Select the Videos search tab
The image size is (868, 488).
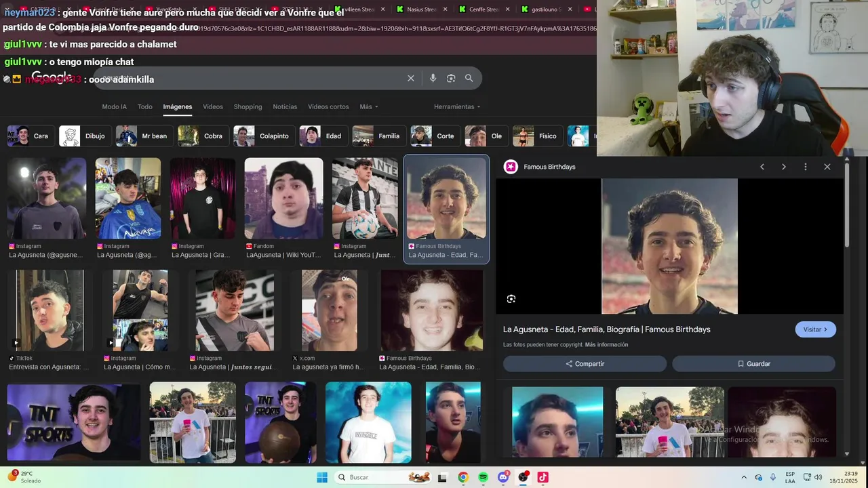[x=213, y=107]
